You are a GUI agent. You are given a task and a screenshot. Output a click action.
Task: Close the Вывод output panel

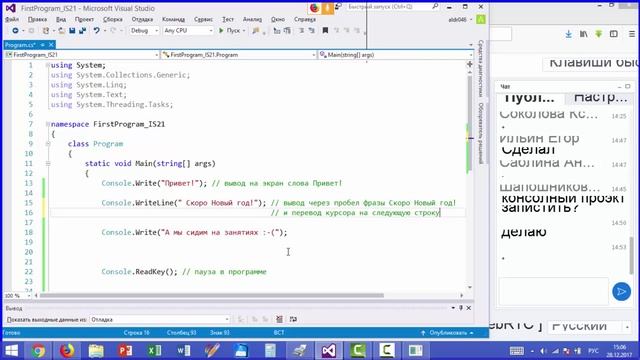[469, 308]
